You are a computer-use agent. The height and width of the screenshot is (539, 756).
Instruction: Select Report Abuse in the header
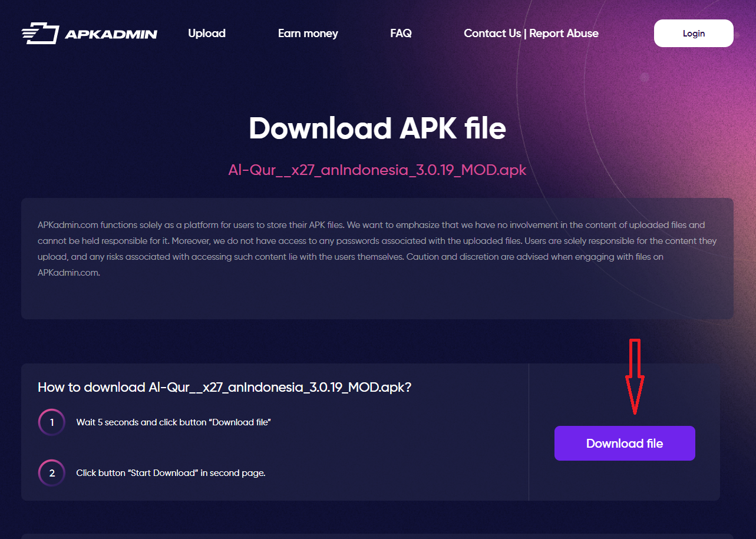tap(564, 34)
